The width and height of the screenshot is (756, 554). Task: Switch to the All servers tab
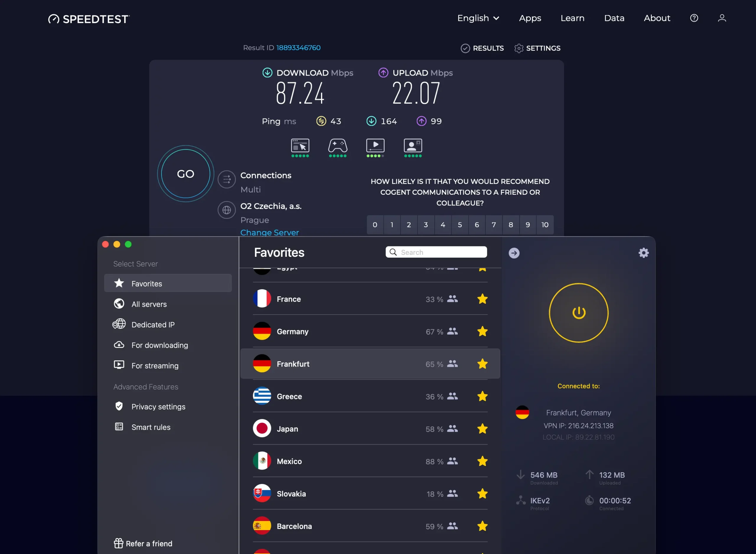pos(149,304)
